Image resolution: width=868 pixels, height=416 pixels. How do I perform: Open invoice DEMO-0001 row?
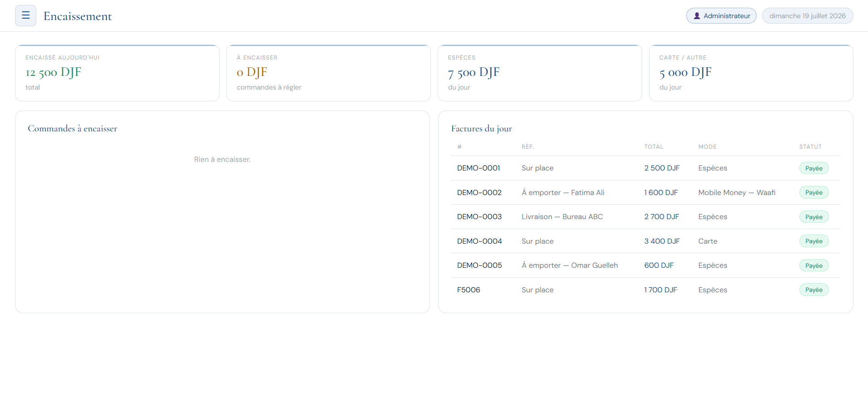[645, 168]
